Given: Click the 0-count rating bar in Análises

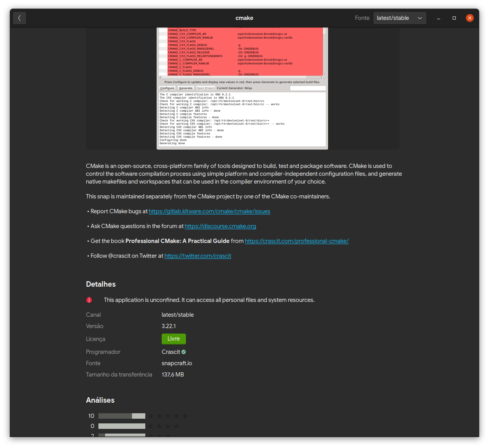Looking at the screenshot, I should tap(122, 426).
